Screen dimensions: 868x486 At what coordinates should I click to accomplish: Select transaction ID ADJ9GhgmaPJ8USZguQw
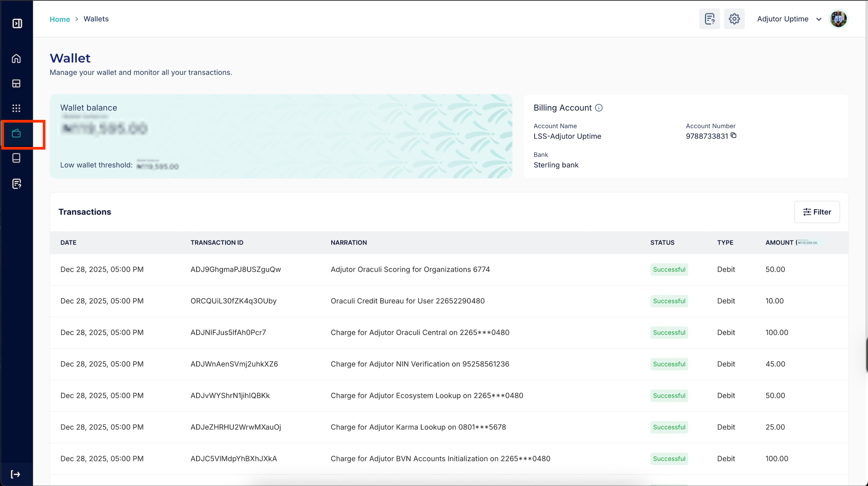pyautogui.click(x=236, y=269)
